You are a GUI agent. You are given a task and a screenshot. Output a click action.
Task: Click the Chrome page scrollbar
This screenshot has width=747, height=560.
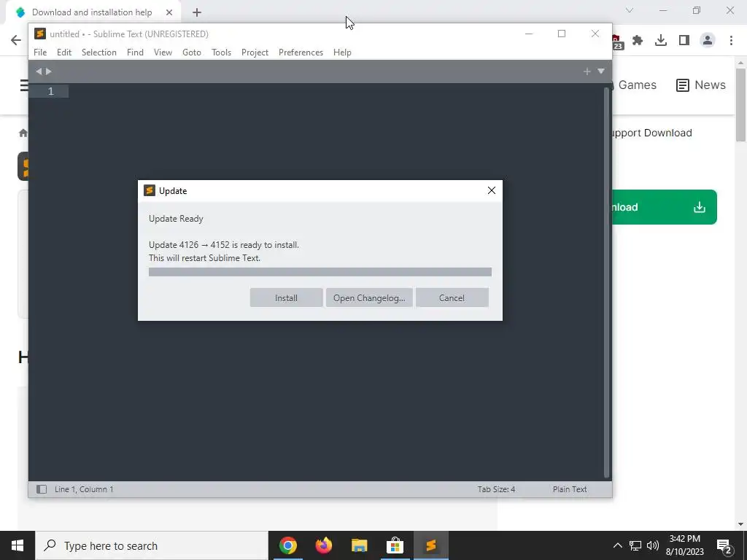tap(740, 105)
